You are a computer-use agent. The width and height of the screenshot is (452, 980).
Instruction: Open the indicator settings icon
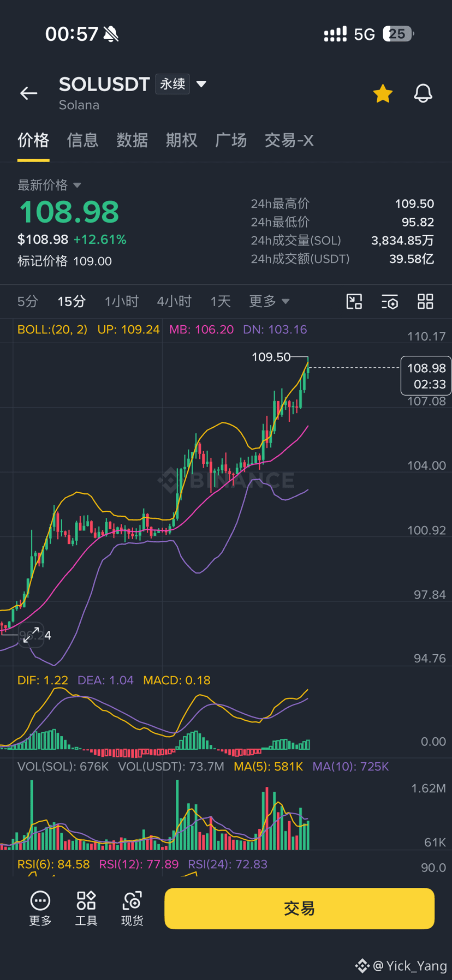pos(390,301)
